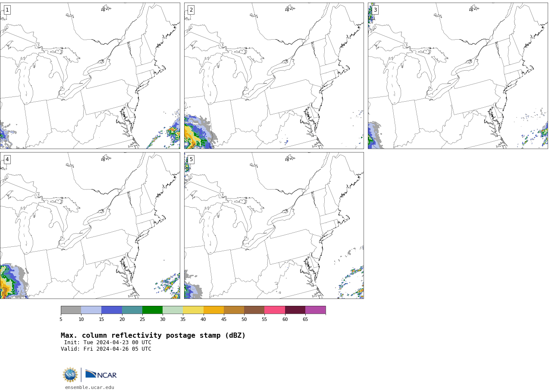Image resolution: width=552 pixels, height=392 pixels.
Task: Click the colorbar tick label 50
Action: point(244,320)
